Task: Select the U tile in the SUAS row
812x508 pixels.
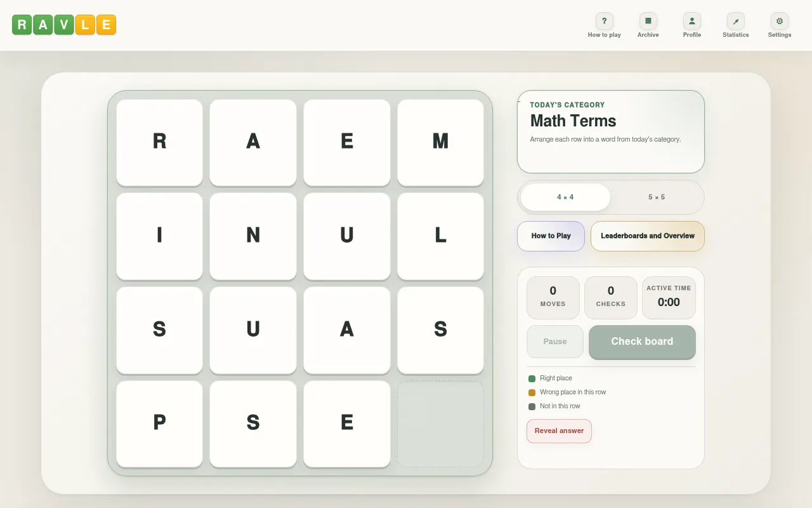Action: click(253, 330)
